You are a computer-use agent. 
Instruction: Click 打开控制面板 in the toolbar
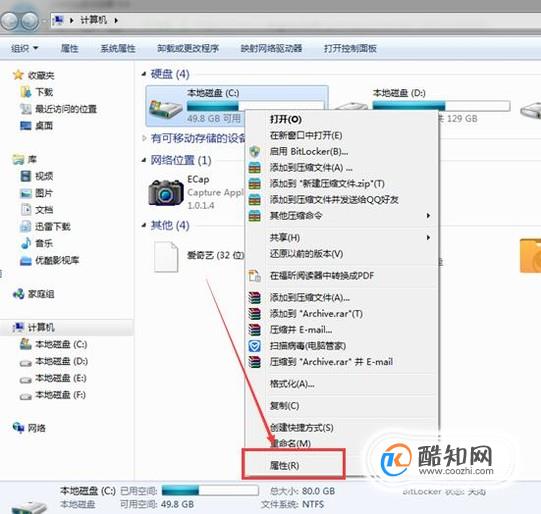point(350,48)
